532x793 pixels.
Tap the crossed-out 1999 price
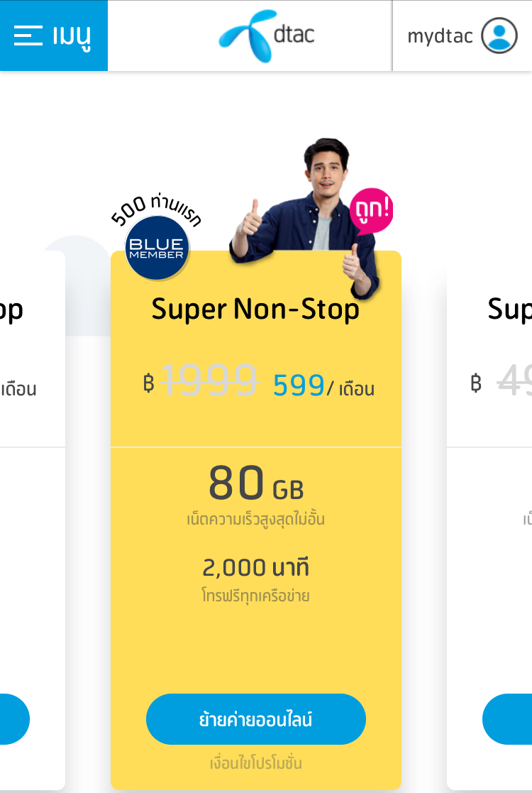[x=209, y=381]
